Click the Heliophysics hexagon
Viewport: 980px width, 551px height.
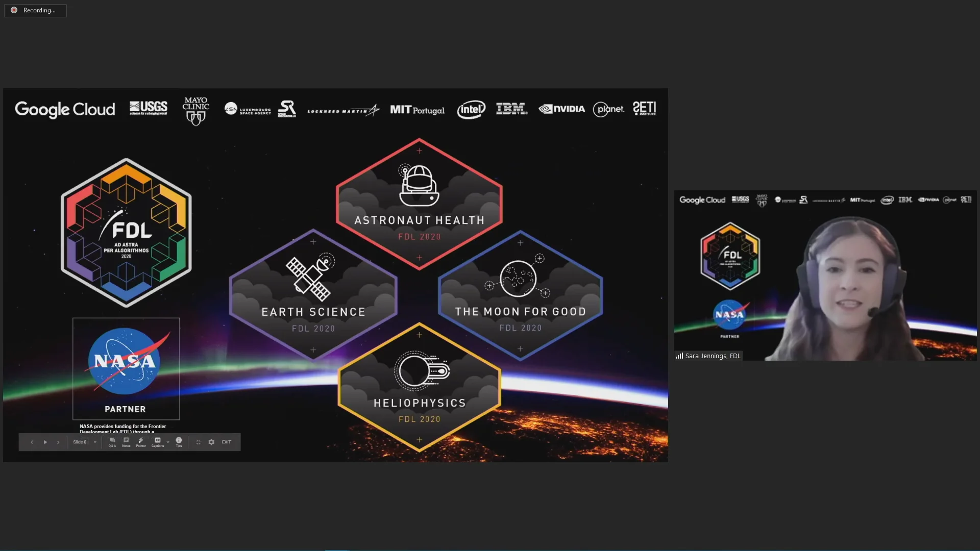click(419, 388)
